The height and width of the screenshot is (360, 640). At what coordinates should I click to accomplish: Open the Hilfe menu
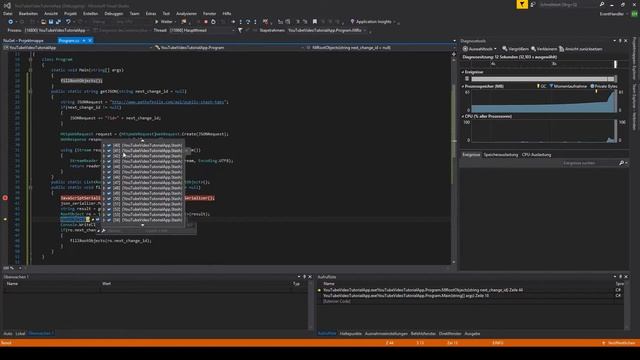pos(227,13)
